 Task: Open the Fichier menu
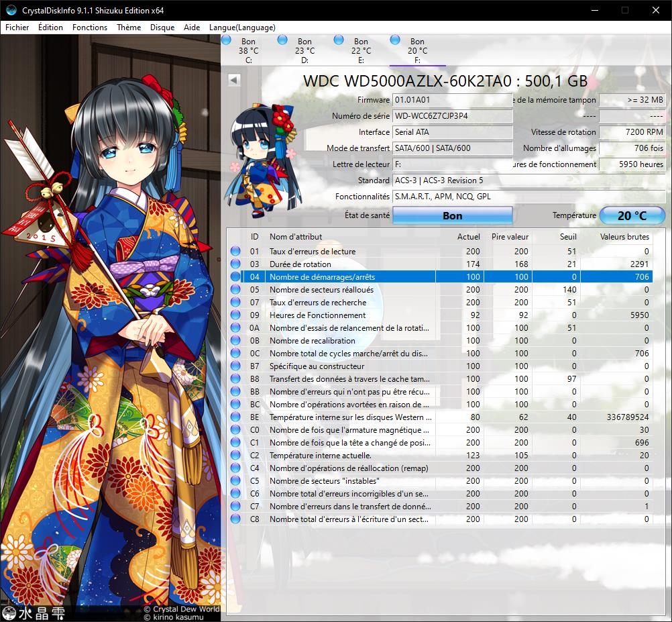tap(17, 28)
